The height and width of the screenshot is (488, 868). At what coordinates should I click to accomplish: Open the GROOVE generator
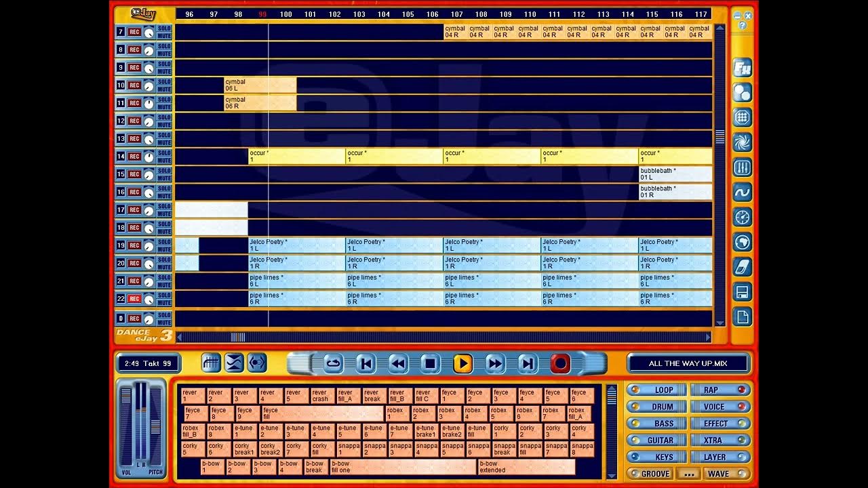point(650,474)
